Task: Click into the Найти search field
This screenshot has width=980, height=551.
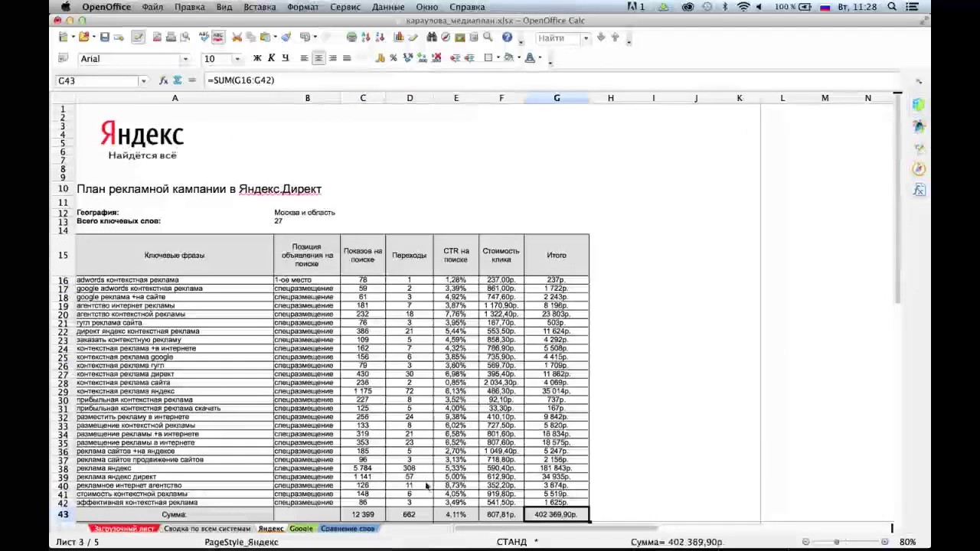Action: [558, 37]
